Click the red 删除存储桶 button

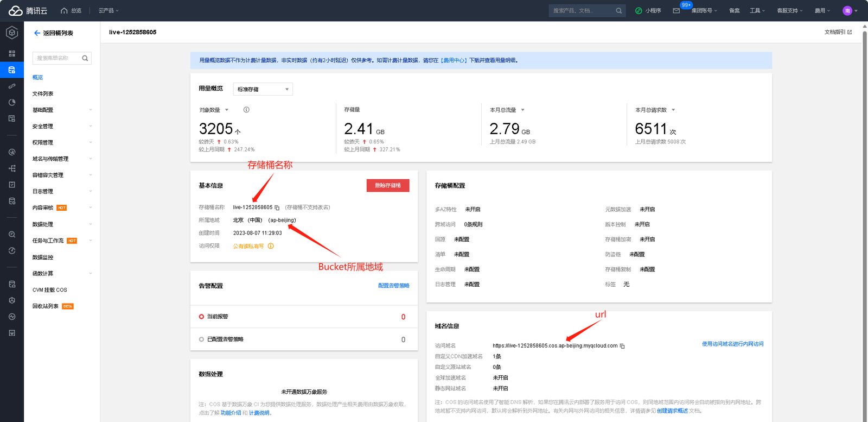click(x=388, y=186)
